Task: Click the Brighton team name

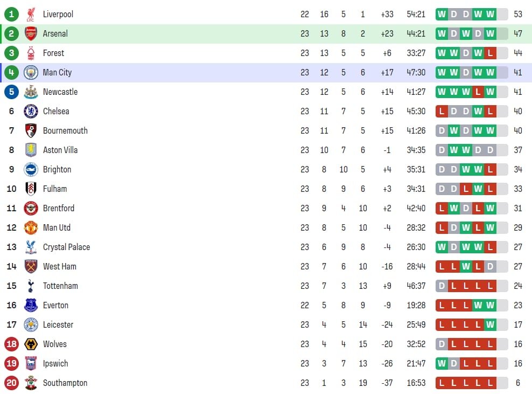Action: [x=57, y=169]
